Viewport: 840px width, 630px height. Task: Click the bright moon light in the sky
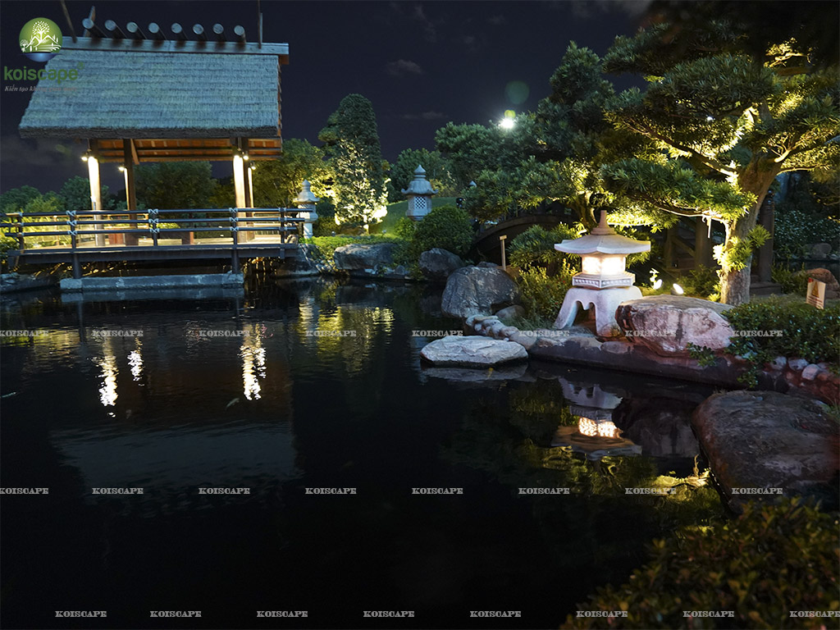[508, 123]
